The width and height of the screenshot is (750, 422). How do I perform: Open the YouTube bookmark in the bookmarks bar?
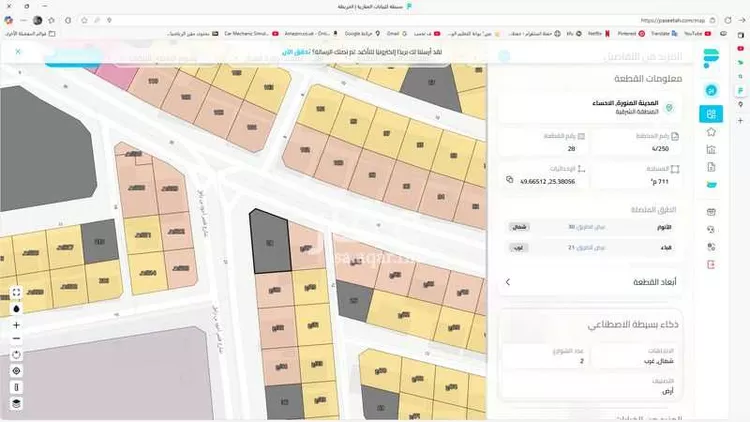(x=693, y=34)
